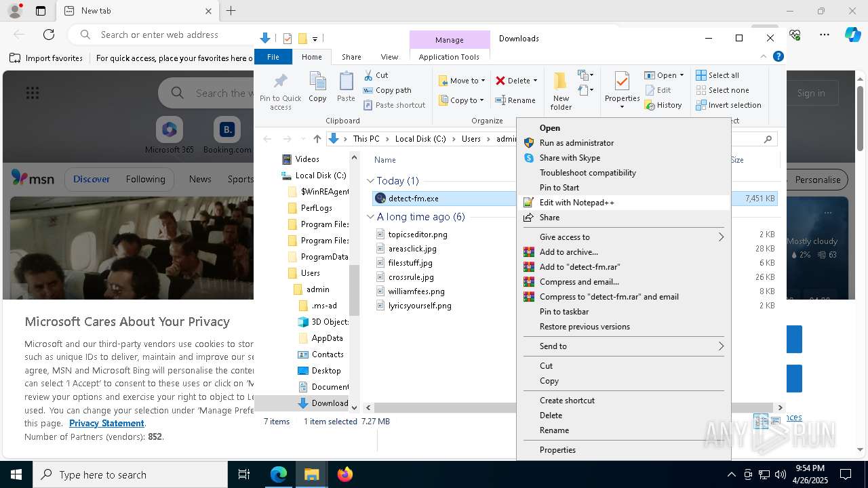Click Copy path in Clipboard group

pos(387,90)
